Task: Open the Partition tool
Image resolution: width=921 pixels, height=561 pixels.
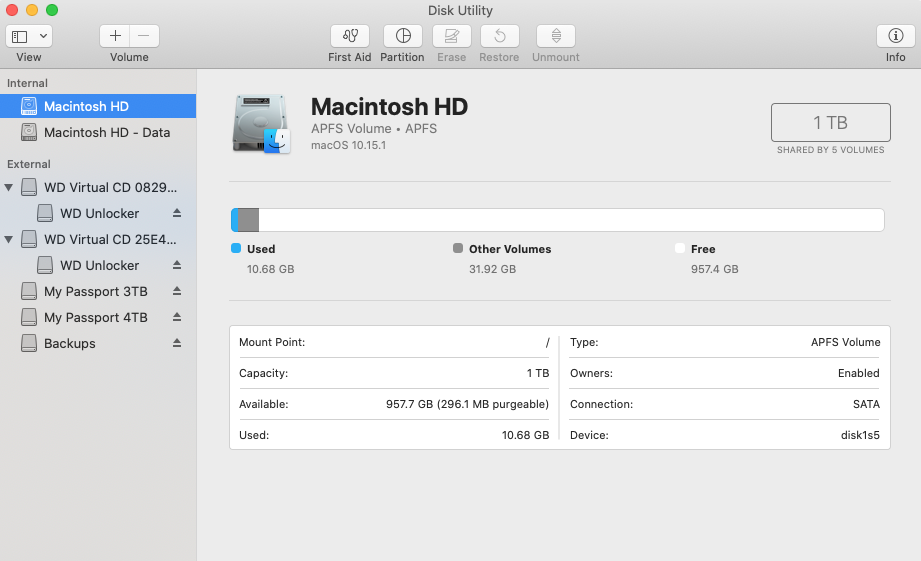Action: point(403,36)
